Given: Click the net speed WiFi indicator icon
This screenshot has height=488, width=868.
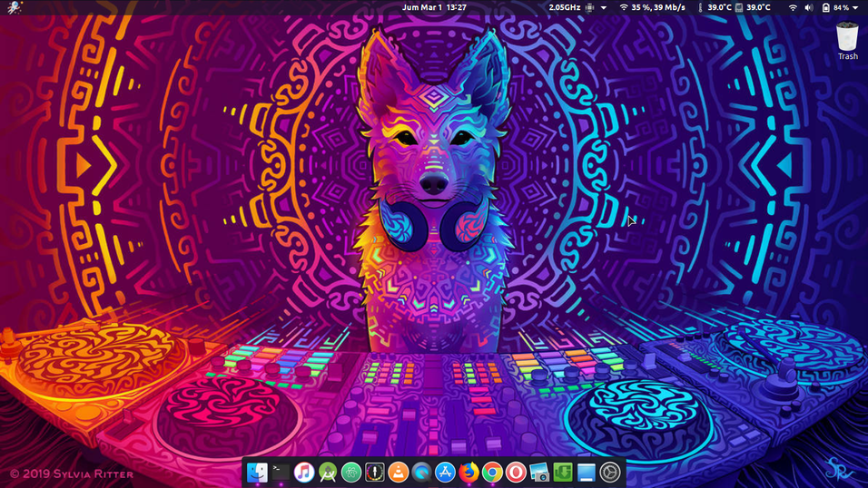Looking at the screenshot, I should 624,8.
